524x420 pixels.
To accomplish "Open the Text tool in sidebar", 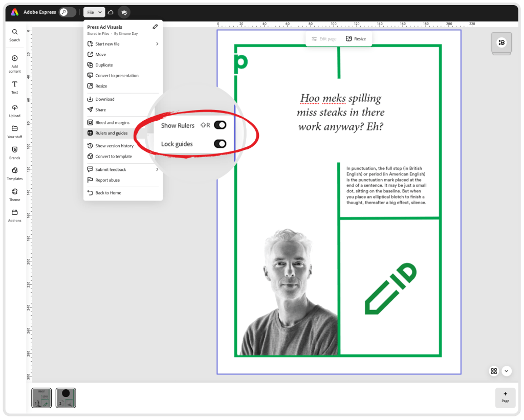I will [x=14, y=87].
